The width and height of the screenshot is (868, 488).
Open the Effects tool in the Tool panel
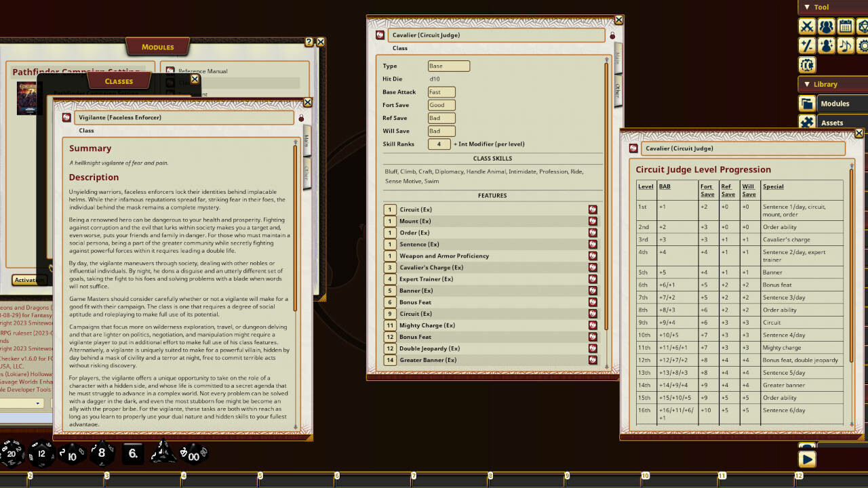(x=827, y=45)
